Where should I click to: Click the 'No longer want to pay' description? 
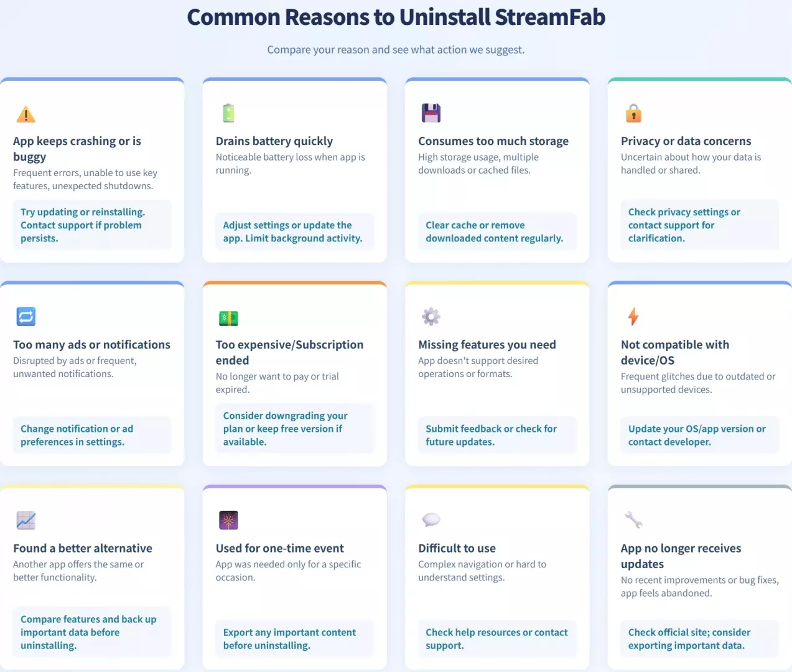(277, 383)
